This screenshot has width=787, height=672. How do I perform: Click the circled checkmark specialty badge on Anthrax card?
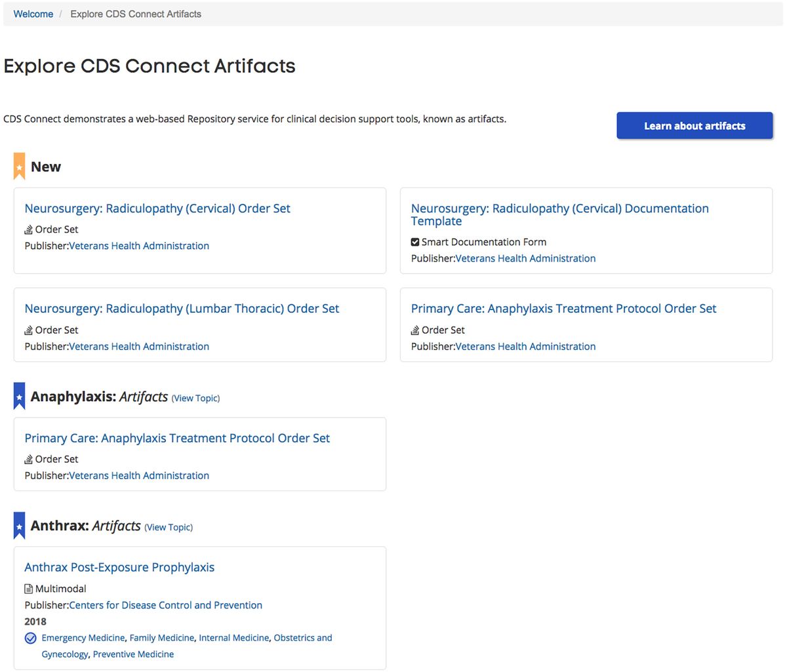click(x=30, y=637)
